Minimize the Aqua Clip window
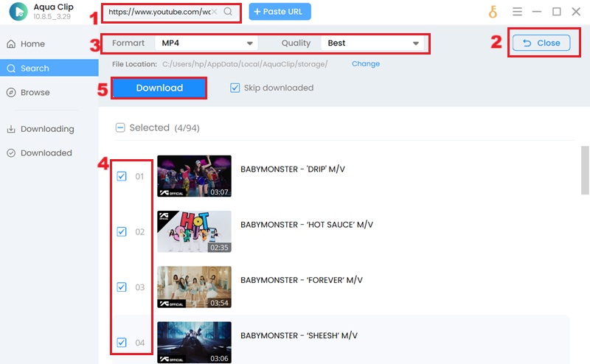 click(x=537, y=12)
